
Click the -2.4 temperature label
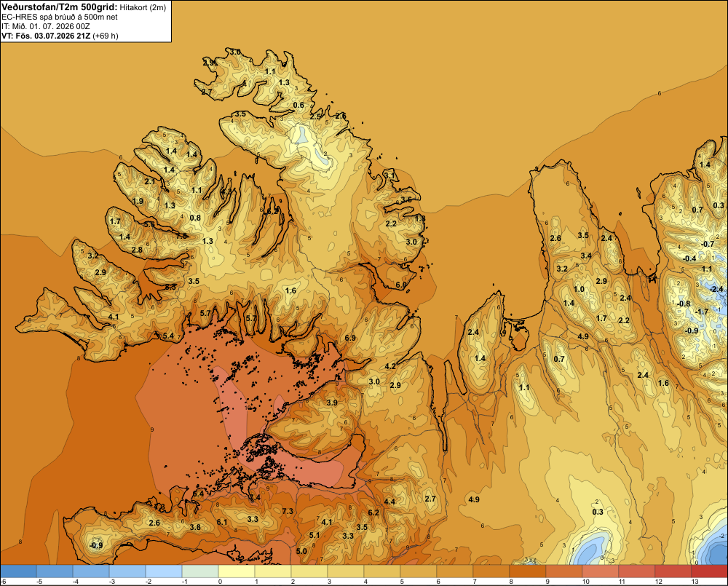(716, 289)
